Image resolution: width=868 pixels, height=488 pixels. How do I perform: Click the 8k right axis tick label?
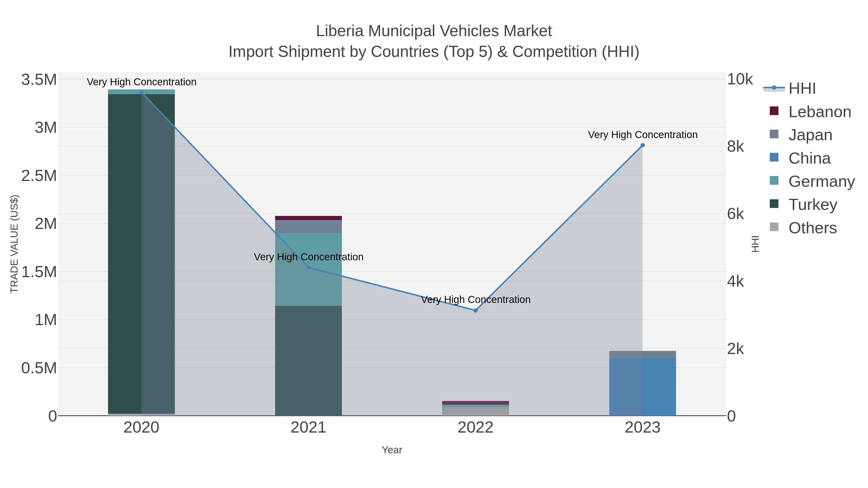pos(736,147)
